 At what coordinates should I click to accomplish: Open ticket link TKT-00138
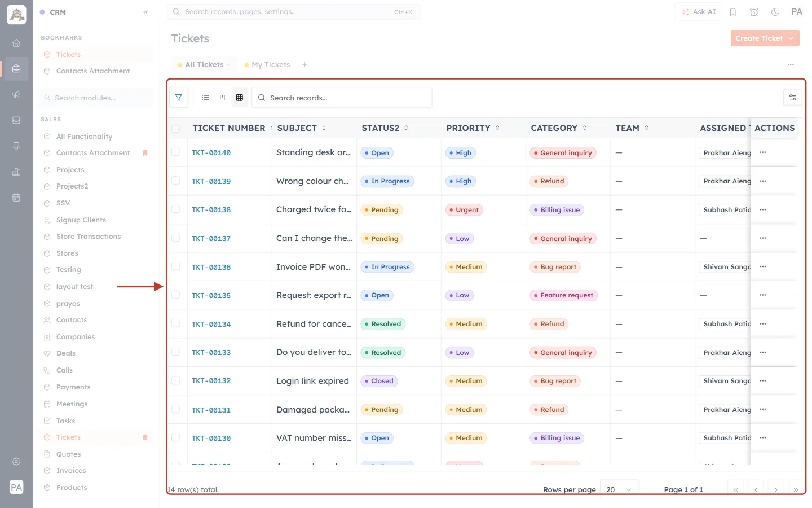tap(211, 209)
